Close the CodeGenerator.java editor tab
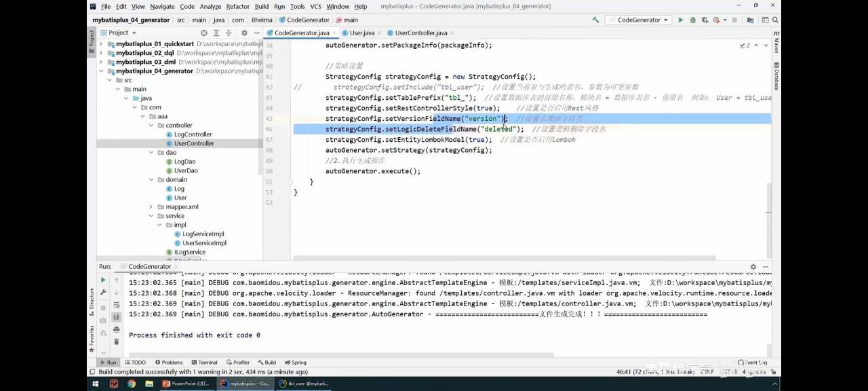The image size is (868, 391). tap(334, 33)
